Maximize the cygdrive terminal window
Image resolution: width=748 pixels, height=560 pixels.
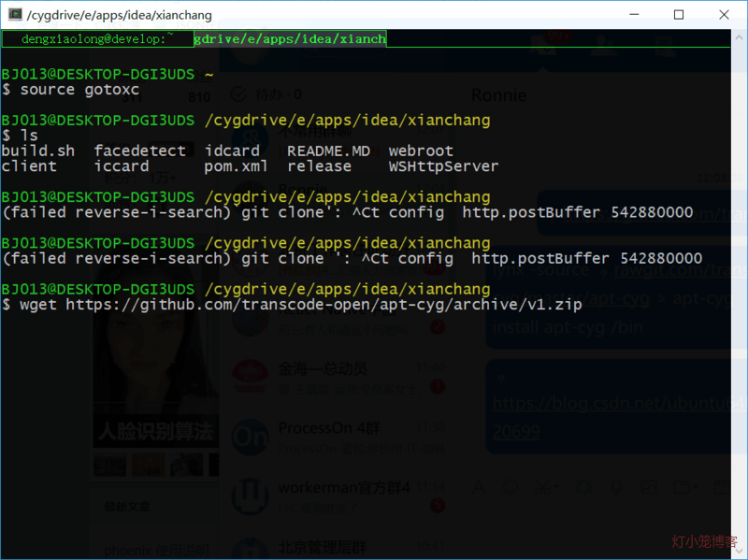pos(679,14)
